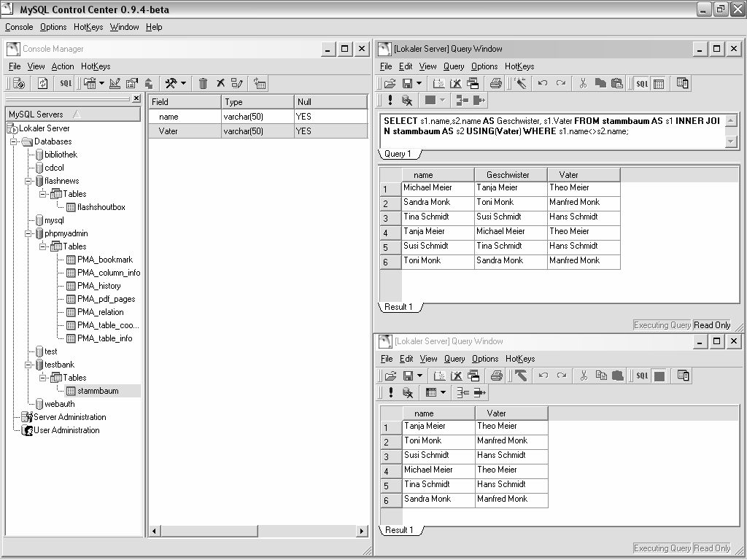Click the horizontal scrollbar right arrow in field list
The width and height of the screenshot is (747, 560).
coord(362,532)
